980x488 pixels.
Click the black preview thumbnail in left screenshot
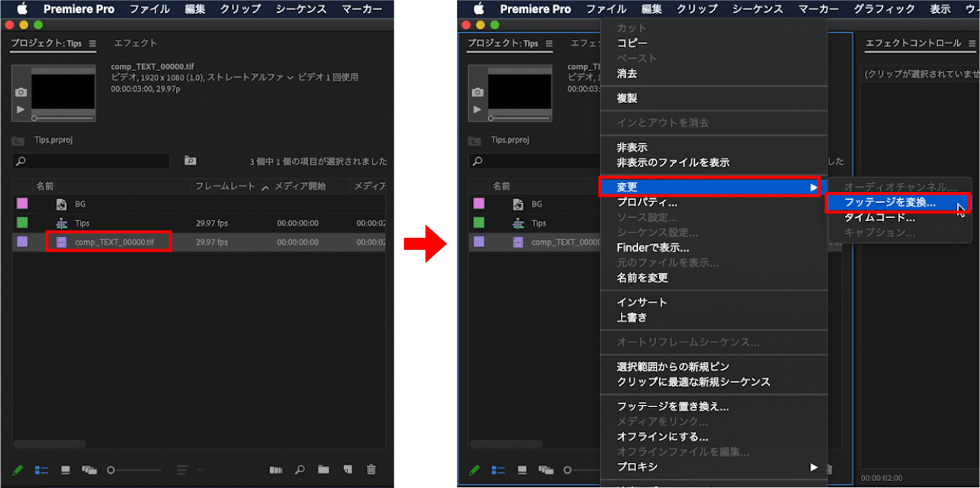[x=63, y=91]
